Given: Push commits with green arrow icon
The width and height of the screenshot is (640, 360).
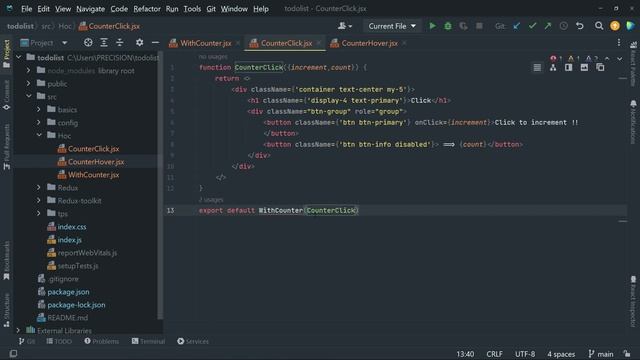Looking at the screenshot, I should tap(548, 26).
